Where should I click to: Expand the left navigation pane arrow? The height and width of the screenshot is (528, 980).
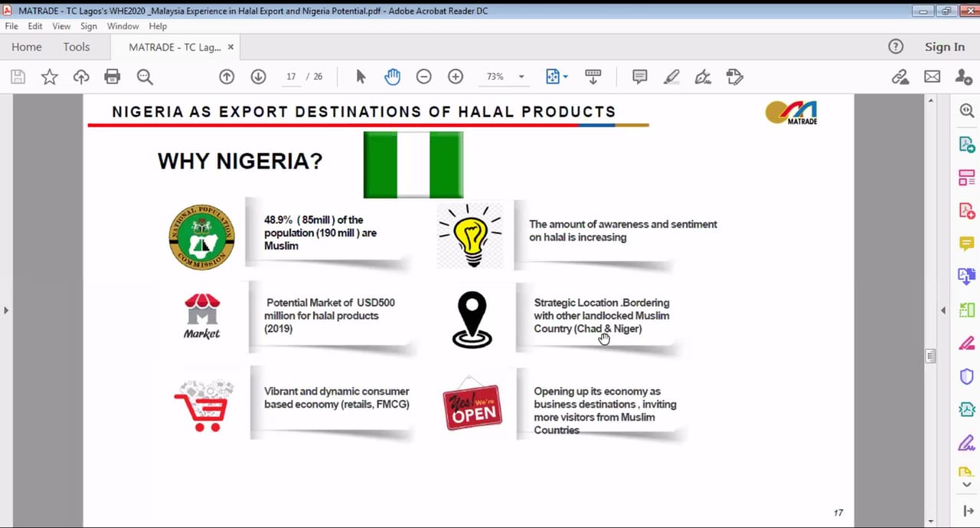click(6, 310)
